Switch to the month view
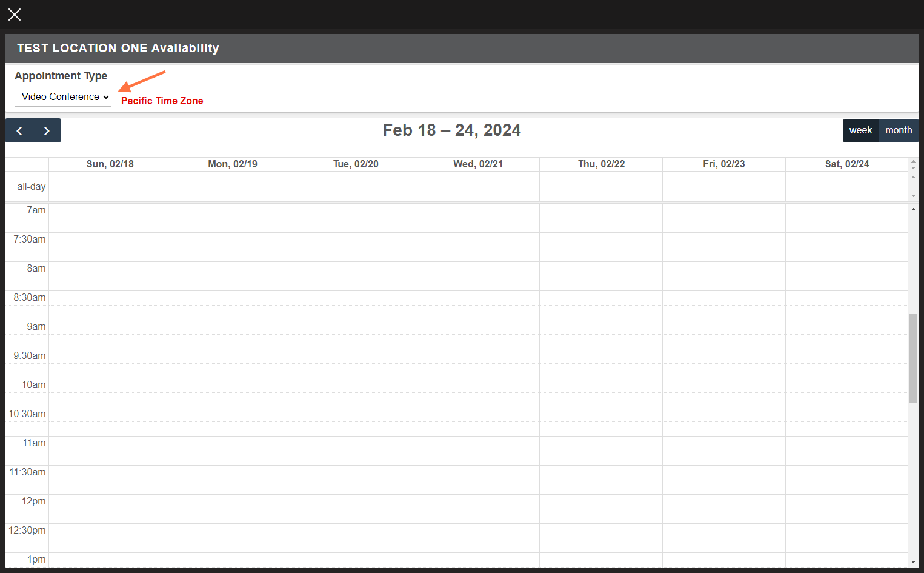924x573 pixels. click(x=899, y=130)
